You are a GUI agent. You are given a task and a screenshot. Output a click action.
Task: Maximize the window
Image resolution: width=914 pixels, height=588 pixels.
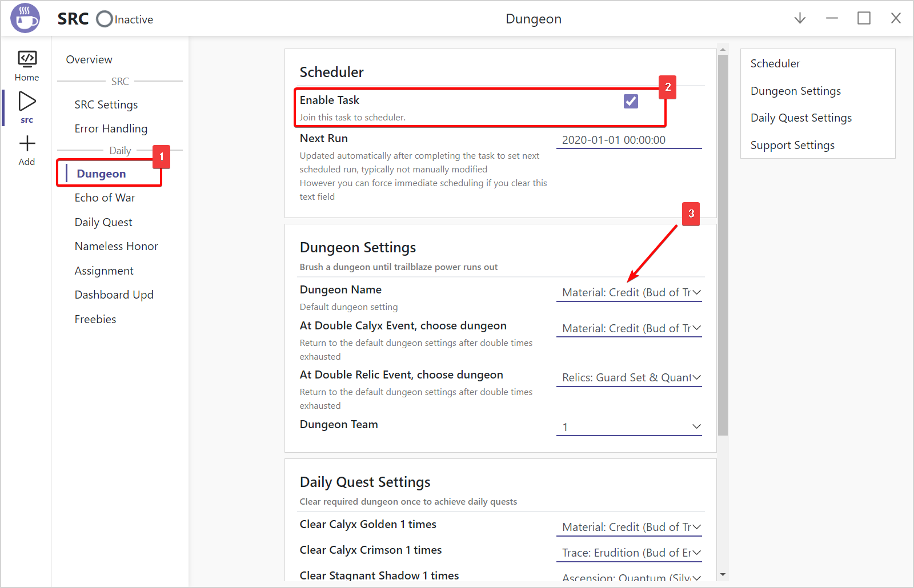[x=864, y=18]
